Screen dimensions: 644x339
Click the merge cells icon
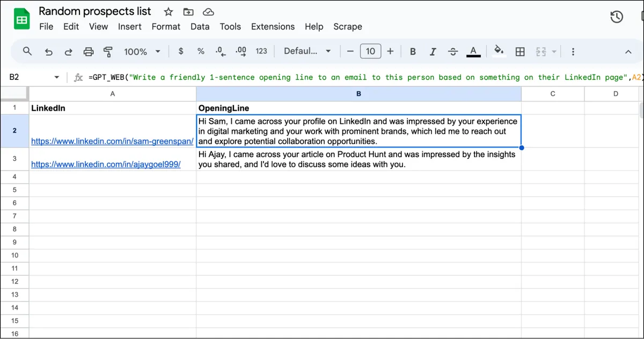click(x=540, y=51)
